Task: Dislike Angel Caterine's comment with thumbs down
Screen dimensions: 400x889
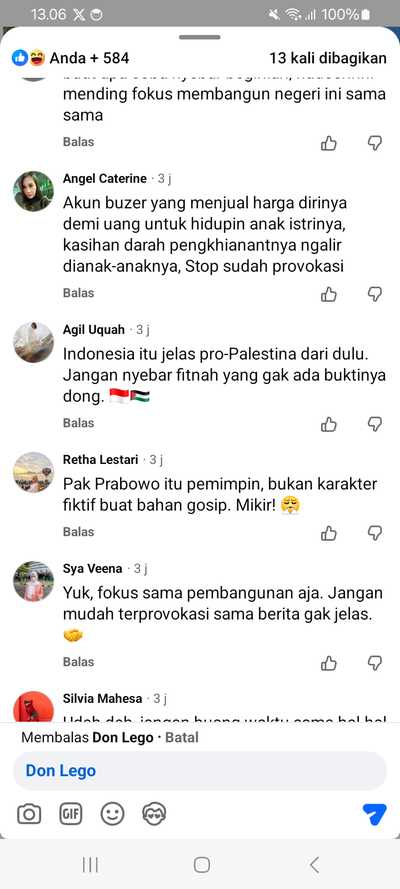Action: tap(375, 294)
